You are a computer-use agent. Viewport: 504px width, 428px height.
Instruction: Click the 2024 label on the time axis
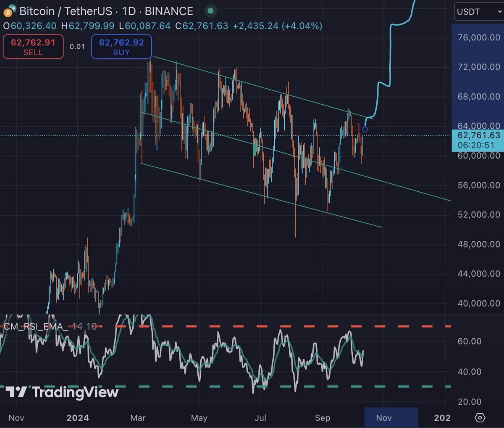pyautogui.click(x=77, y=418)
